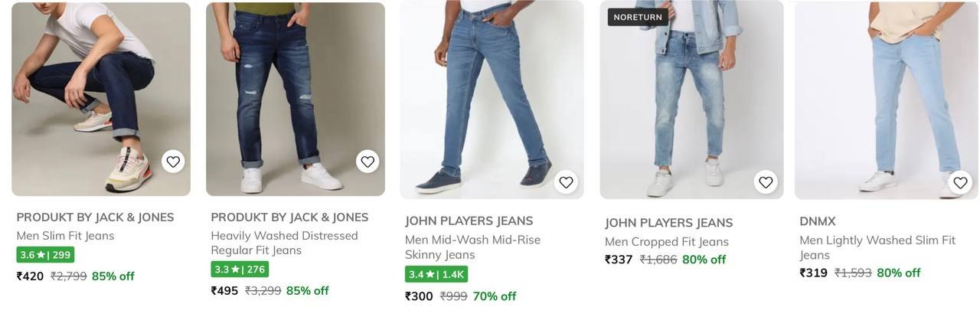The width and height of the screenshot is (980, 317).
Task: Open the 3.4 rating 1.4K reviews badge
Action: click(436, 274)
